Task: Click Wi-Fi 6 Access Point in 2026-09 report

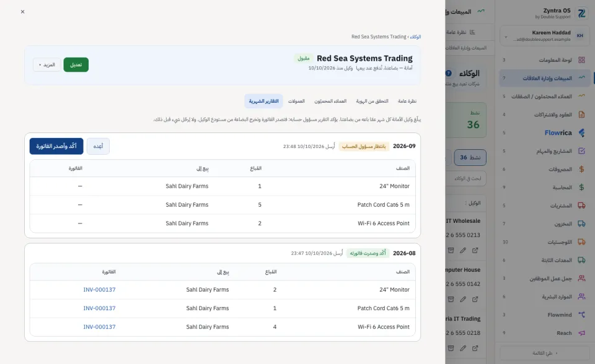Action: (384, 223)
